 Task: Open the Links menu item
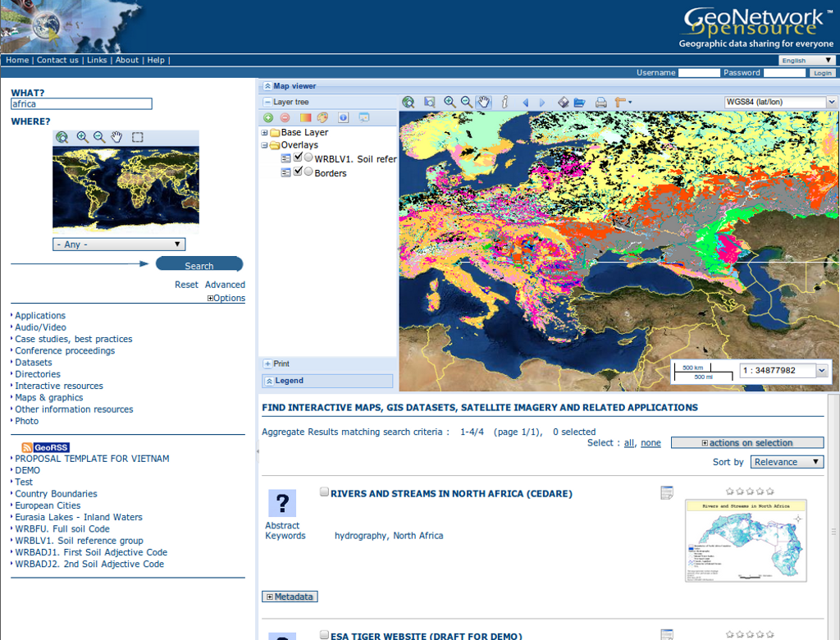pos(97,60)
